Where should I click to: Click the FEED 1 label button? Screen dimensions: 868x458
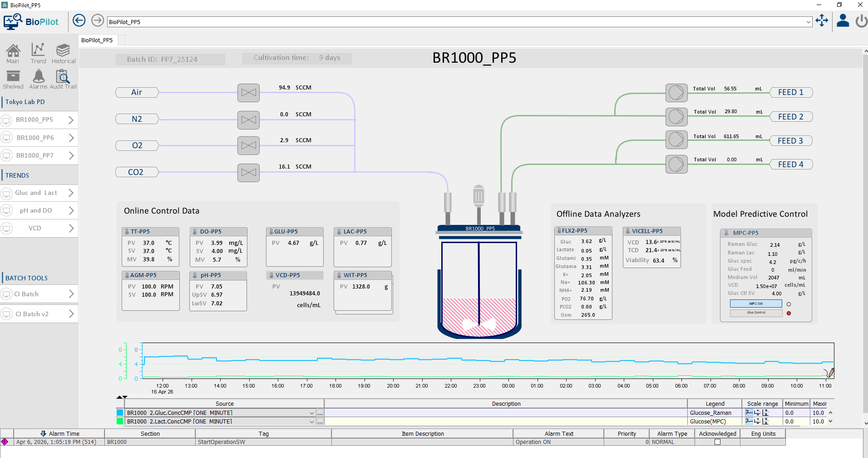(791, 93)
